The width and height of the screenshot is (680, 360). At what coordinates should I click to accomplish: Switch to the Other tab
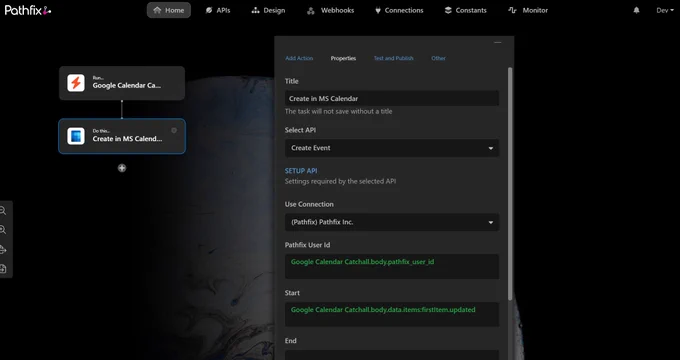(x=438, y=58)
